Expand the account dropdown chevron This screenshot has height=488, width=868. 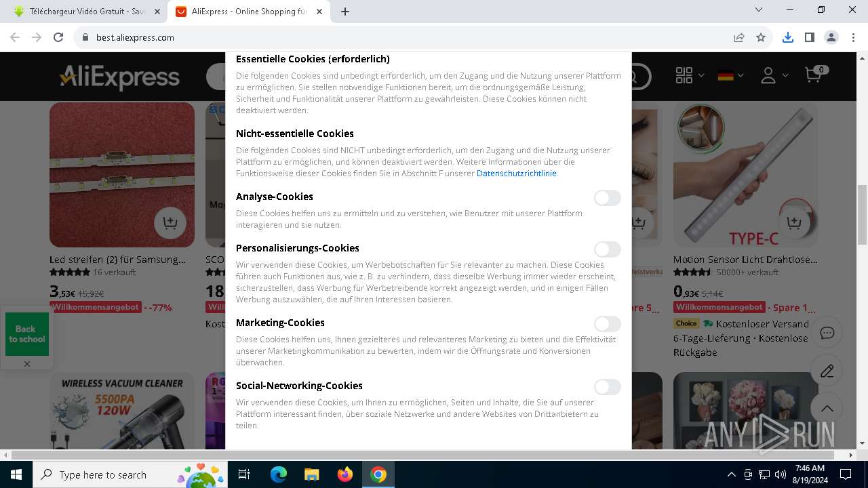(785, 75)
